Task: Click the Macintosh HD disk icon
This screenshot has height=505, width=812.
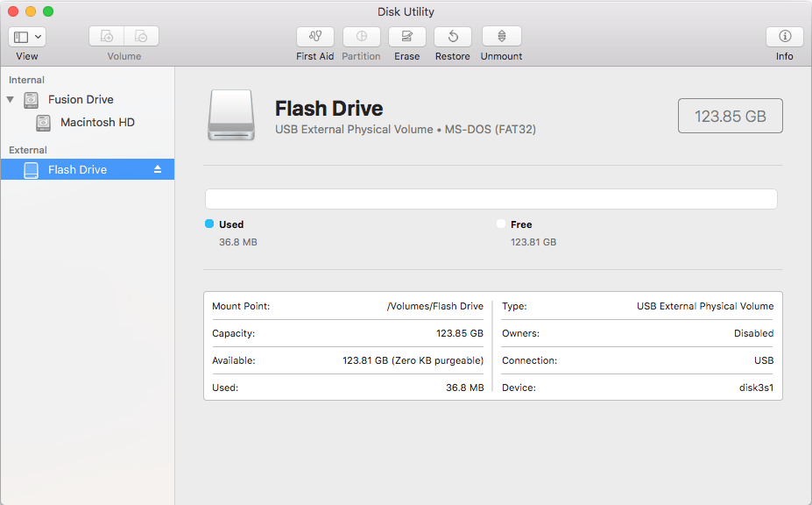Action: point(44,123)
